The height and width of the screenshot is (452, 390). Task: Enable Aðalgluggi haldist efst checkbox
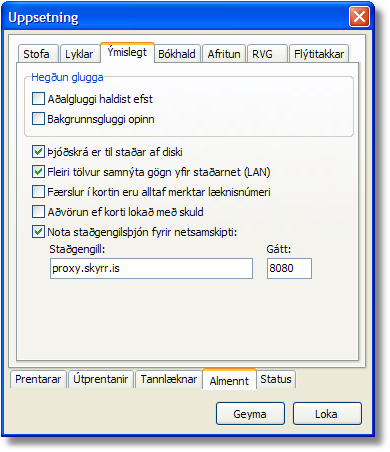pyautogui.click(x=38, y=99)
